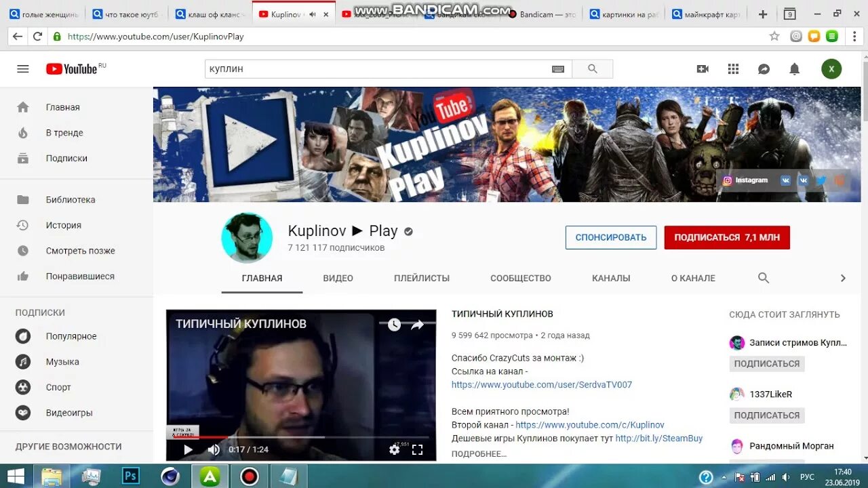Screen dimensions: 868x488
Task: Switch to the СООБЩЕСТВО channel tab
Action: click(521, 278)
